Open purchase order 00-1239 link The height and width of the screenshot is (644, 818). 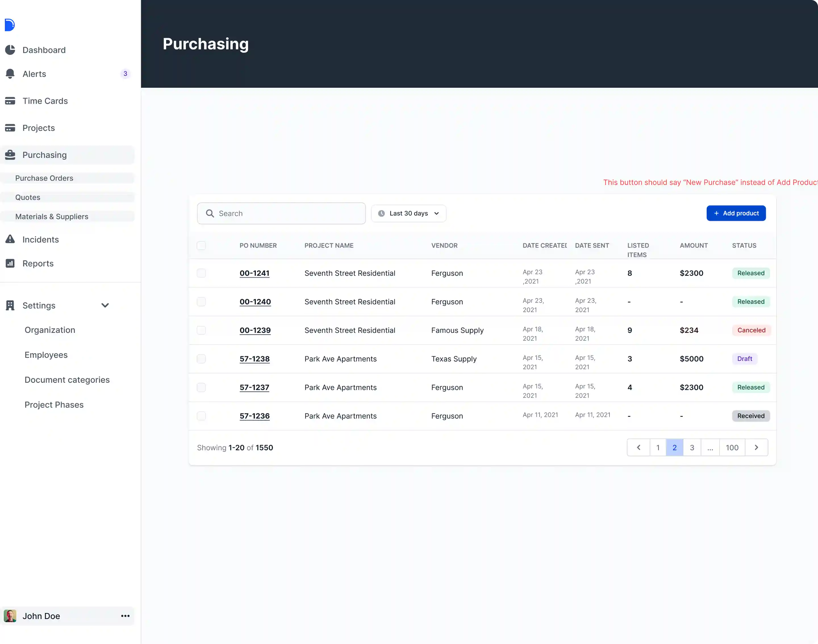pyautogui.click(x=255, y=330)
